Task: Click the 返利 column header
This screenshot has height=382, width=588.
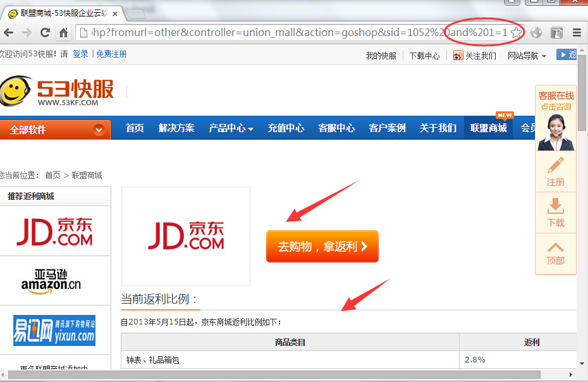Action: (x=531, y=342)
